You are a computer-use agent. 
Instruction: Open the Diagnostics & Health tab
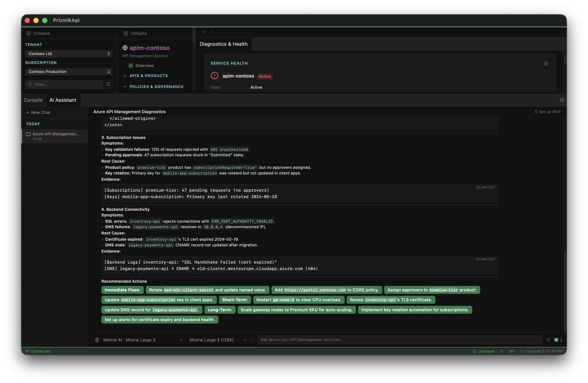click(223, 44)
